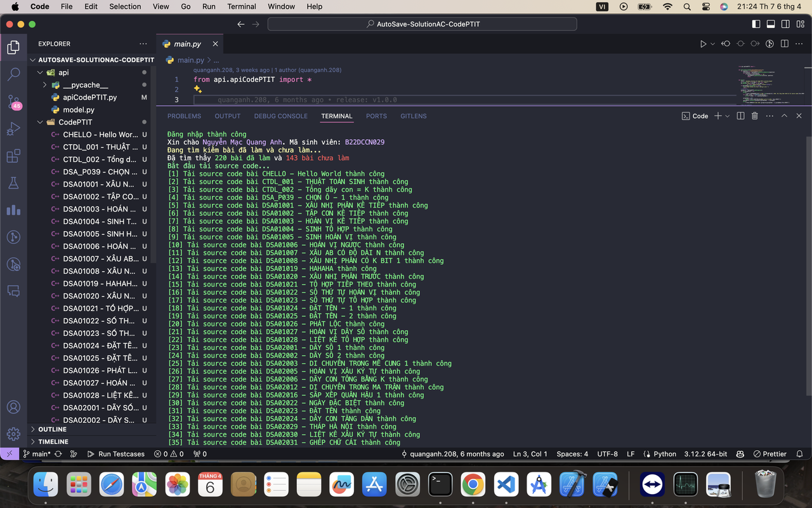Click main* branch in status bar
The height and width of the screenshot is (508, 812).
click(x=37, y=454)
